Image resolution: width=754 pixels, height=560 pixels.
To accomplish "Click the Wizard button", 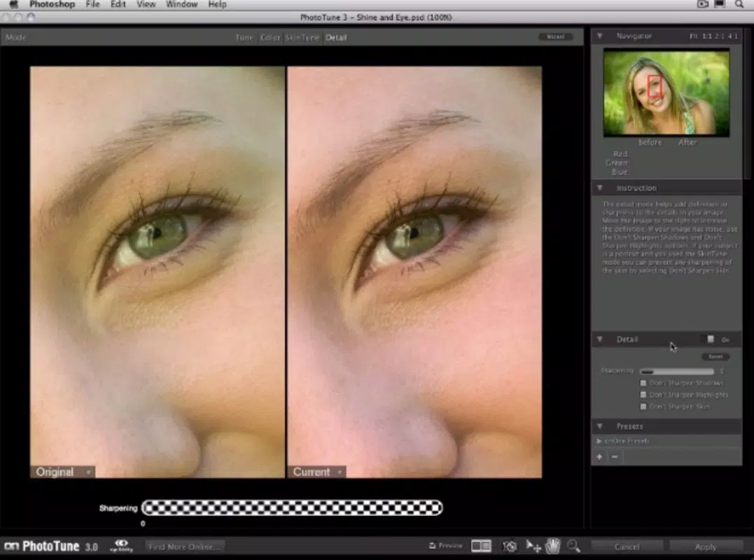I will 555,36.
